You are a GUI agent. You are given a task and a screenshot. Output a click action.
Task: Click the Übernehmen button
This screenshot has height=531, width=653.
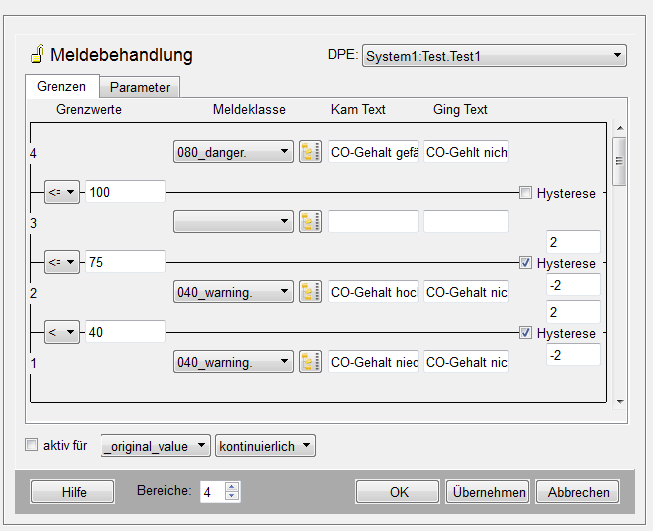pos(487,492)
